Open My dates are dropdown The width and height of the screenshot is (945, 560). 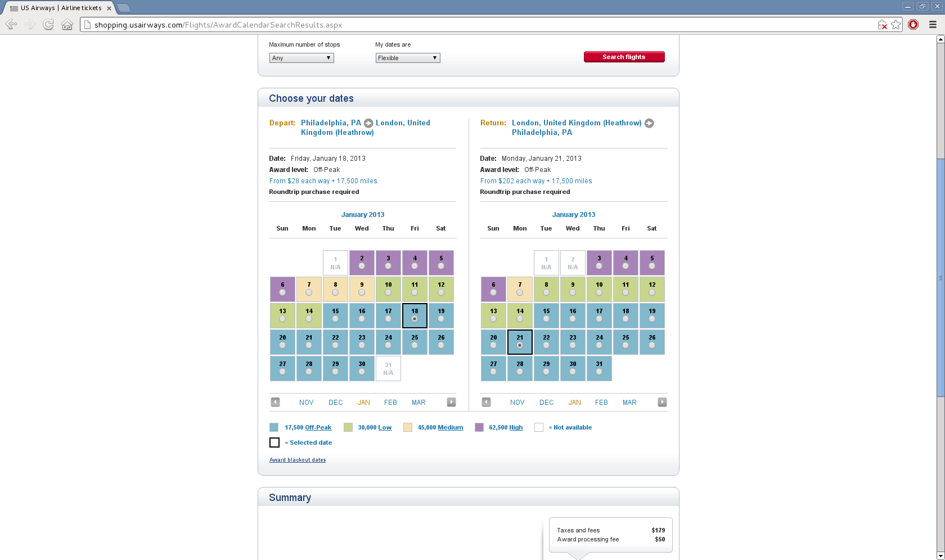(408, 58)
